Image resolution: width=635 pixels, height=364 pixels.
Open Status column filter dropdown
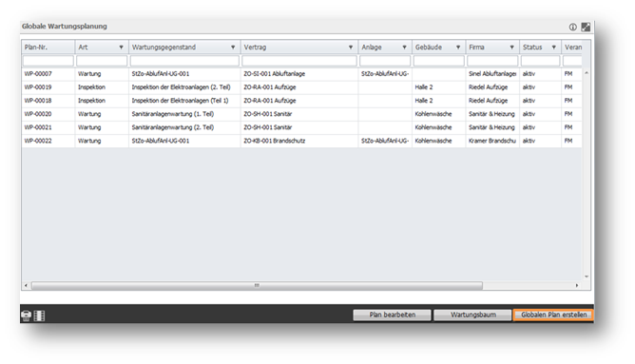(553, 48)
